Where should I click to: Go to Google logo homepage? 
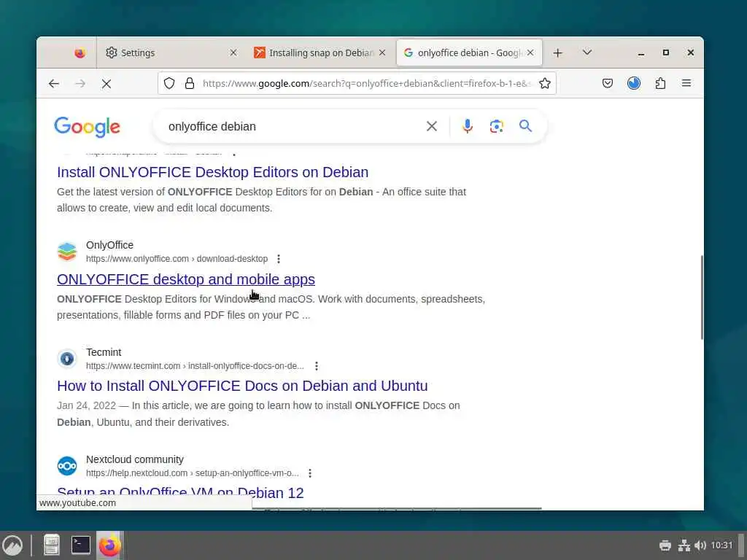click(88, 127)
